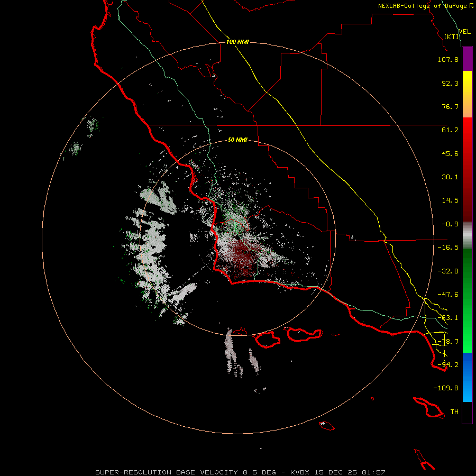This screenshot has width=476, height=476.
Task: Click the -32.0 scale value
Action: [448, 271]
